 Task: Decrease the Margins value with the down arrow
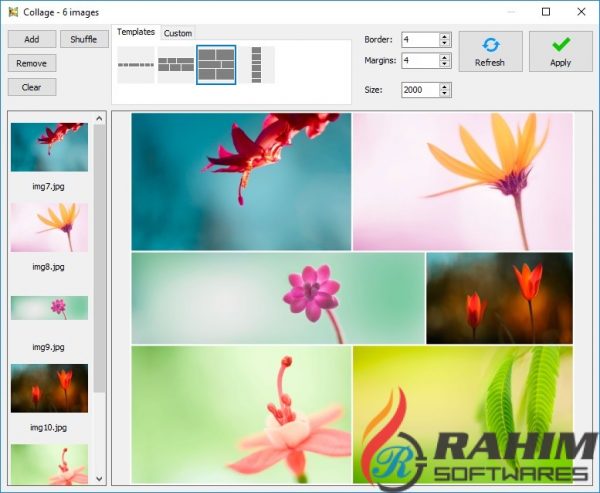[x=444, y=64]
